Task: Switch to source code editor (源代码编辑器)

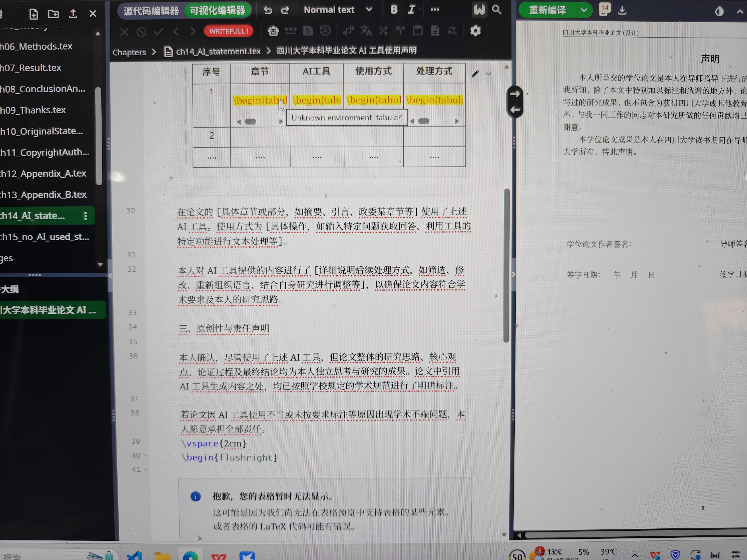Action: [x=151, y=11]
